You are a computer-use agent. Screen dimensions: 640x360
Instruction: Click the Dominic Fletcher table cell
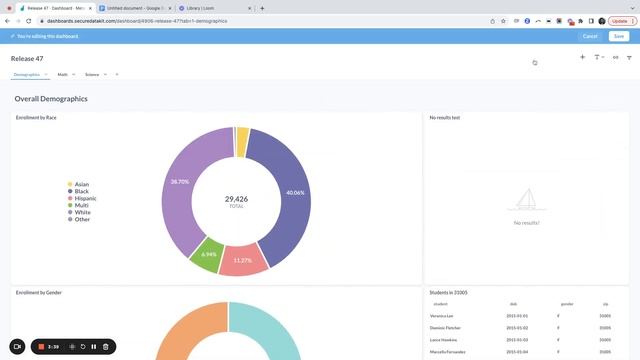pos(445,328)
